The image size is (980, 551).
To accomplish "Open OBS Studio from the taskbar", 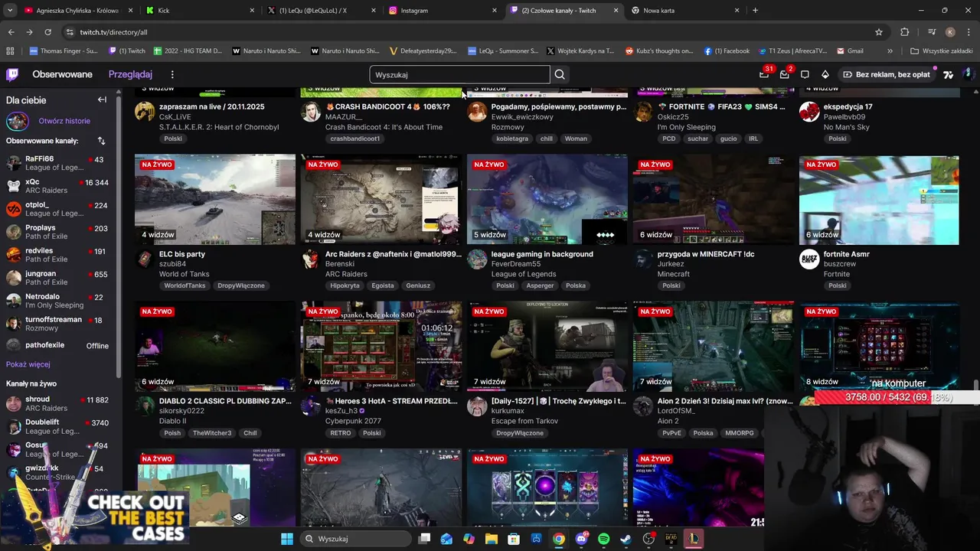I will tap(648, 539).
